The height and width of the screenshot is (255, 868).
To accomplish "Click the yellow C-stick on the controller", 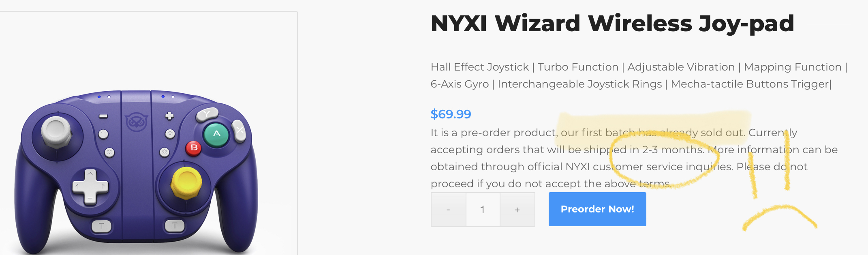I will tap(186, 182).
